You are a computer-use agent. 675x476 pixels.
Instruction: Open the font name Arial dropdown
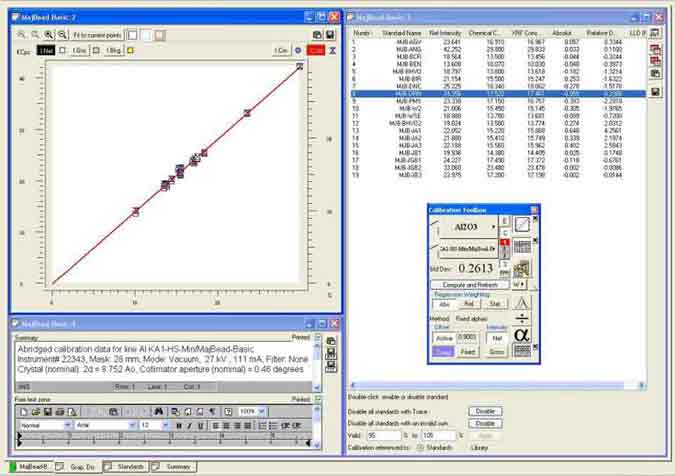tap(131, 425)
